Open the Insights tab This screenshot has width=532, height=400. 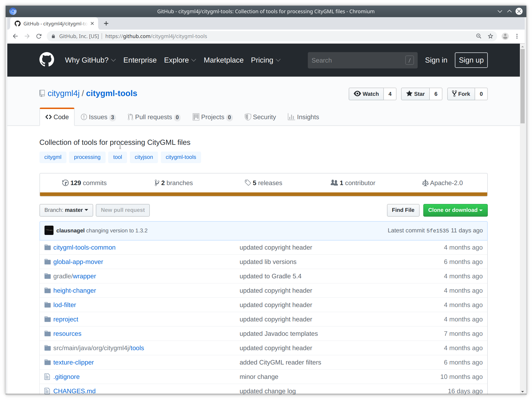click(x=303, y=117)
